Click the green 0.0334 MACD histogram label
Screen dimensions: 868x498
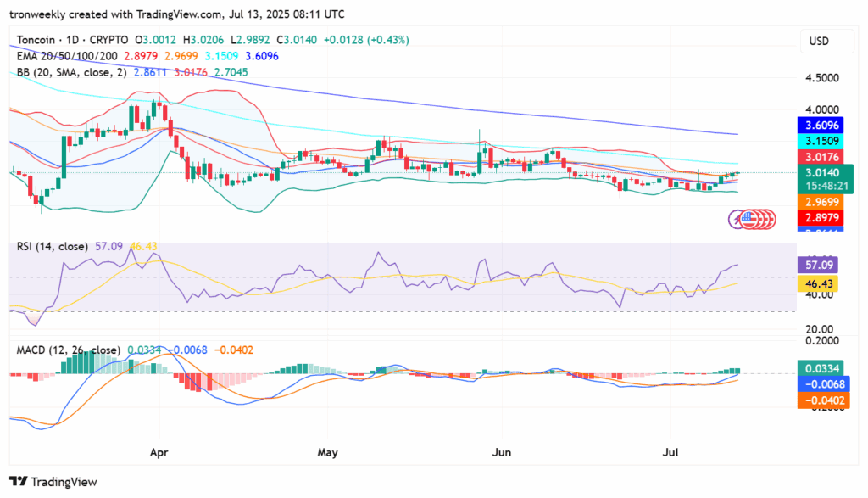click(820, 368)
